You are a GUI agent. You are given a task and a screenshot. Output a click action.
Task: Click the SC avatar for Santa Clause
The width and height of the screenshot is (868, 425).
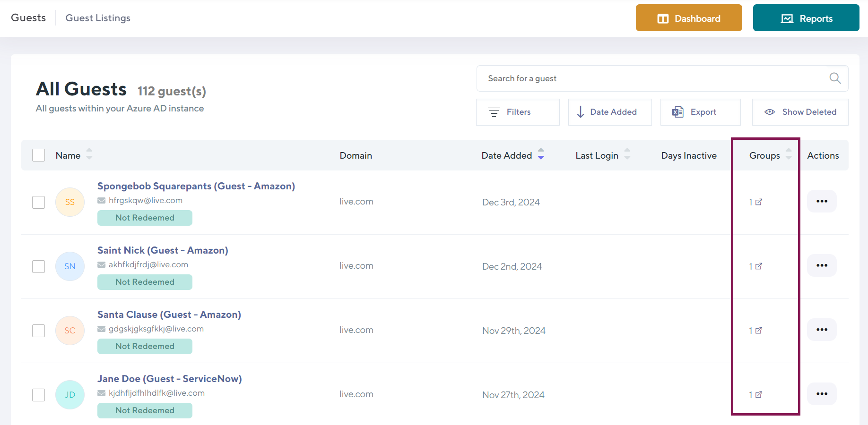pyautogui.click(x=70, y=331)
